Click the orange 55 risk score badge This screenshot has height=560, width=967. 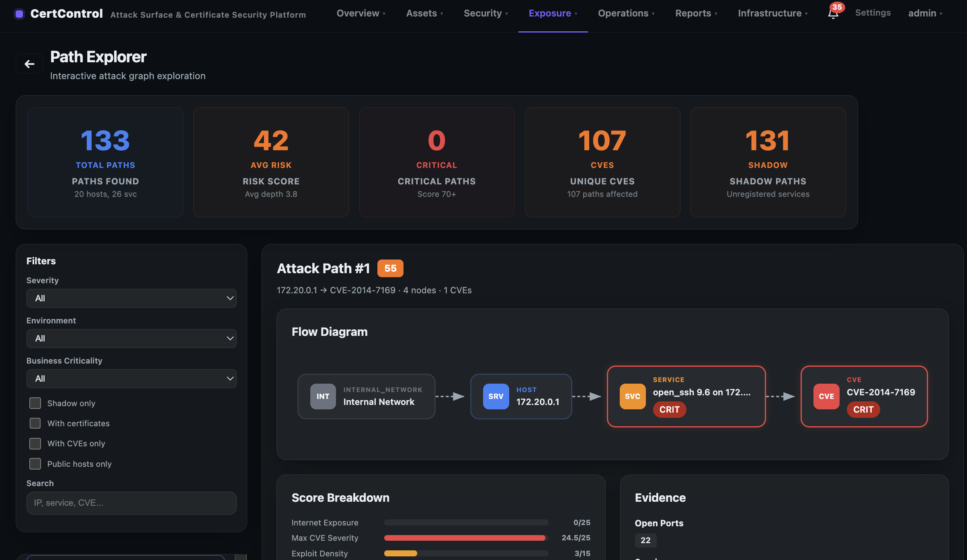click(390, 268)
